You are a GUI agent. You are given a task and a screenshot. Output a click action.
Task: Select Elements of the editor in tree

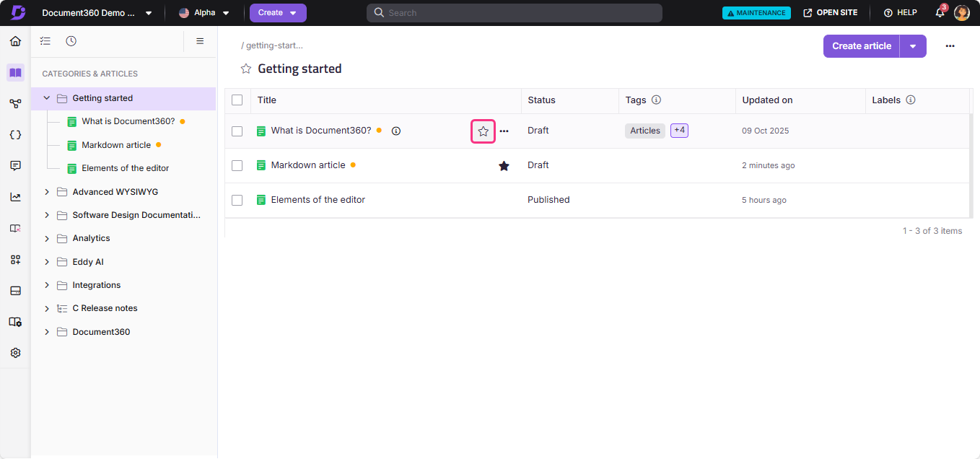click(125, 168)
